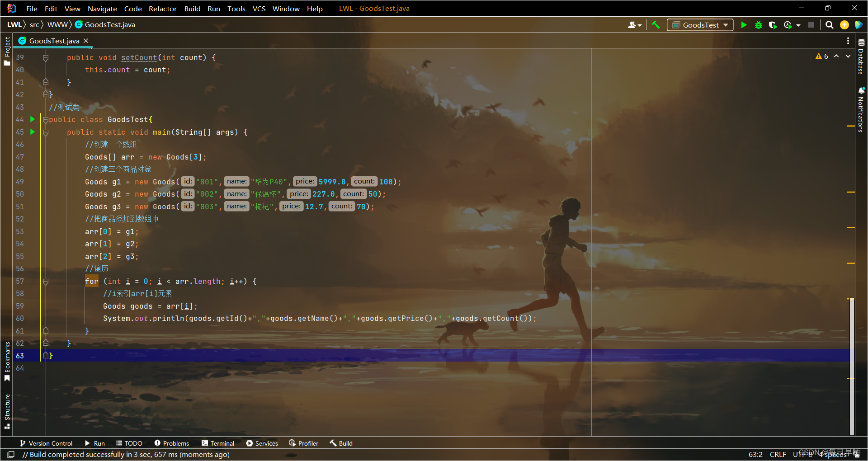Run main from the gutter arrow on line 44
The image size is (868, 461).
(32, 120)
